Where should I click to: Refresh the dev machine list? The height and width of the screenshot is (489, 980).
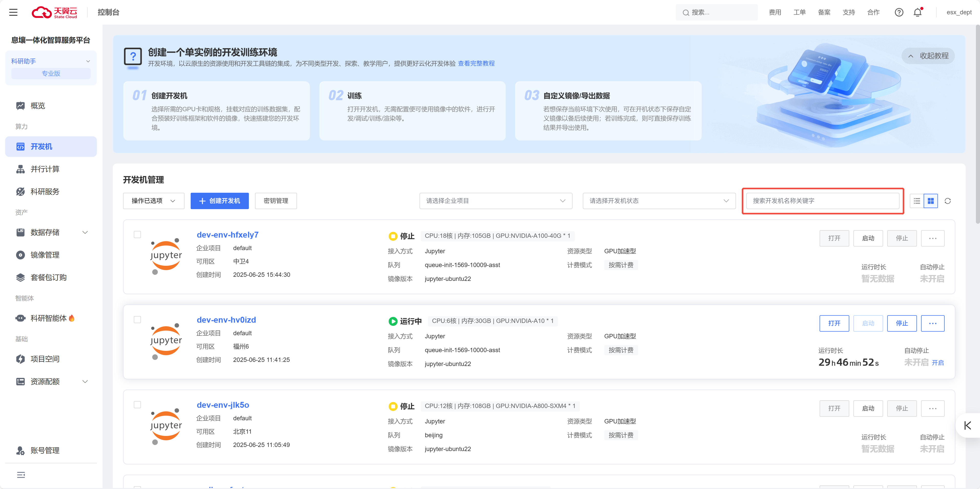tap(947, 201)
